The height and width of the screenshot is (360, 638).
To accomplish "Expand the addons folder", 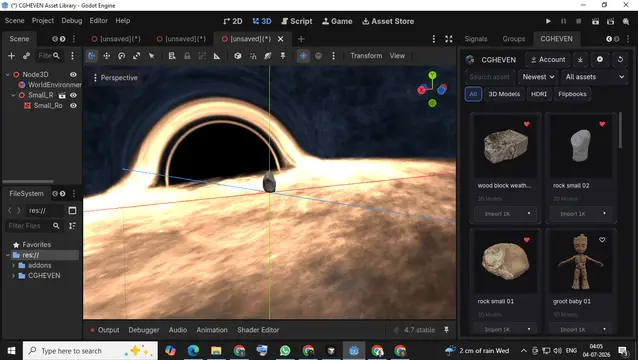I will click(13, 265).
